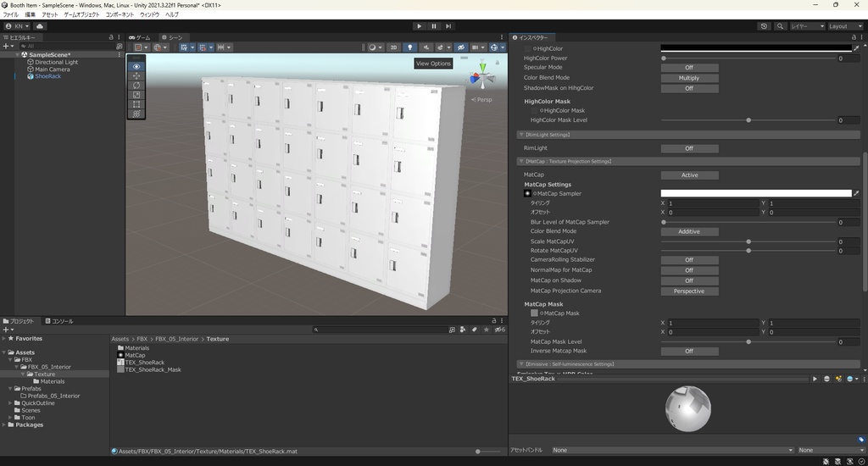Screen dimensions: 868x466
Task: Toggle CameraRolling Stabilizer Off
Action: (x=689, y=260)
